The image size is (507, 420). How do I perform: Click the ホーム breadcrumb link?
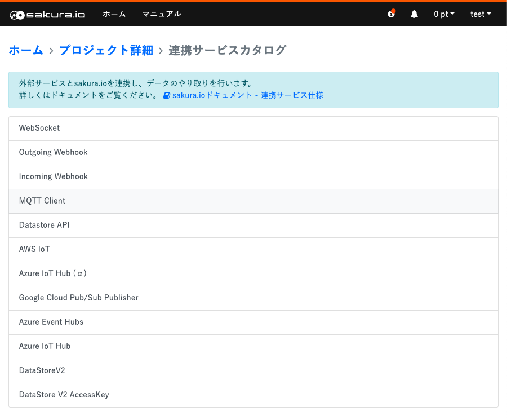[x=26, y=50]
